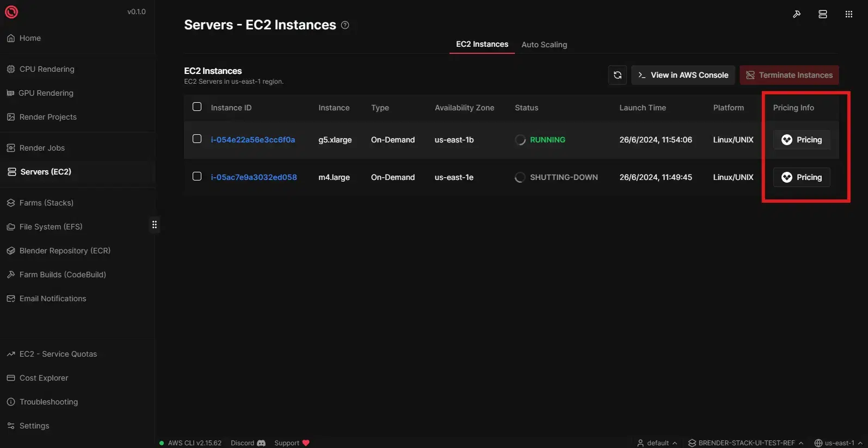Expand the us-east-1 region selector
The image size is (868, 448).
[839, 443]
